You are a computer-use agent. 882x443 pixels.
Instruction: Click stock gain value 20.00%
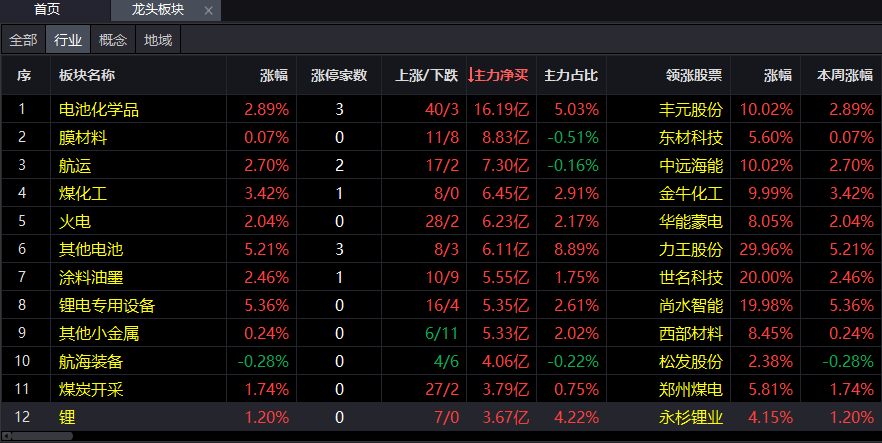coord(766,277)
